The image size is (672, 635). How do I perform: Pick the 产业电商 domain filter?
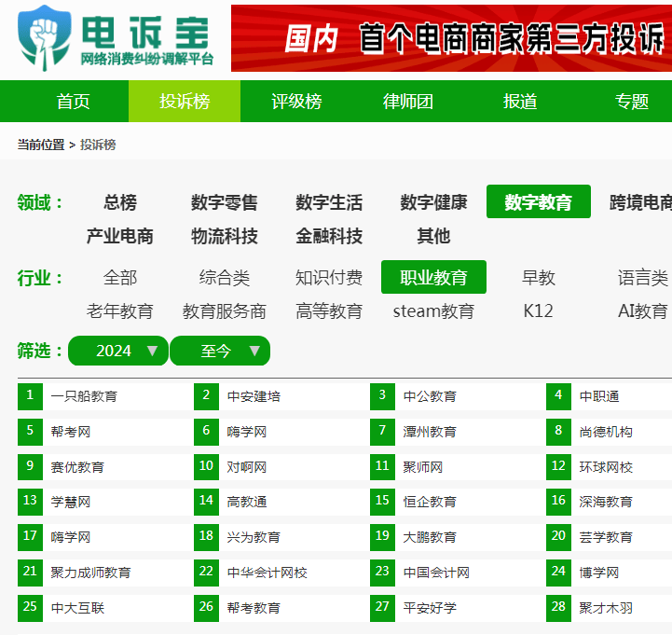click(x=120, y=236)
